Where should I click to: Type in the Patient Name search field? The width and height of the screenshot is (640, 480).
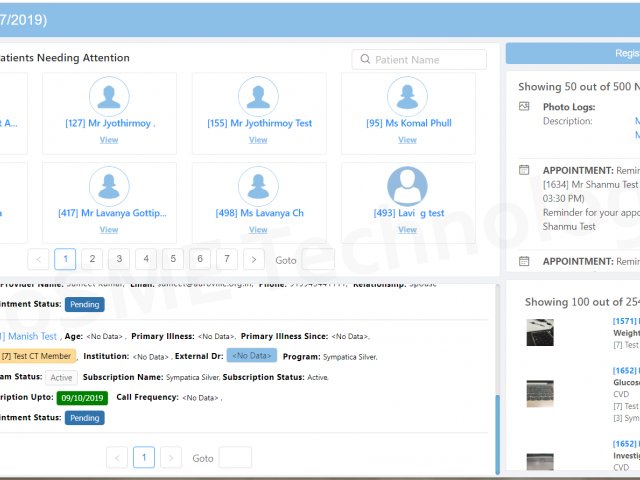tap(419, 60)
